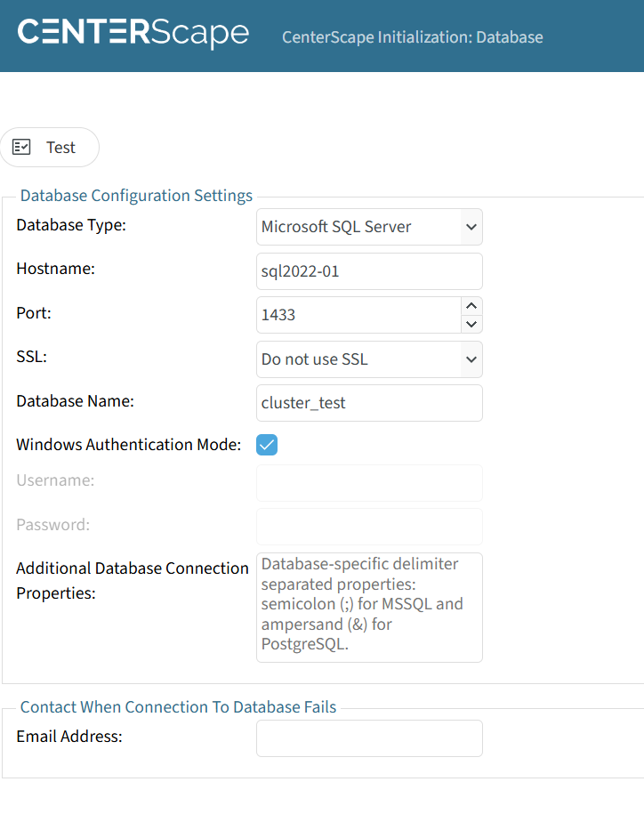
Task: Click the checklist icon on the Test button
Action: point(22,148)
